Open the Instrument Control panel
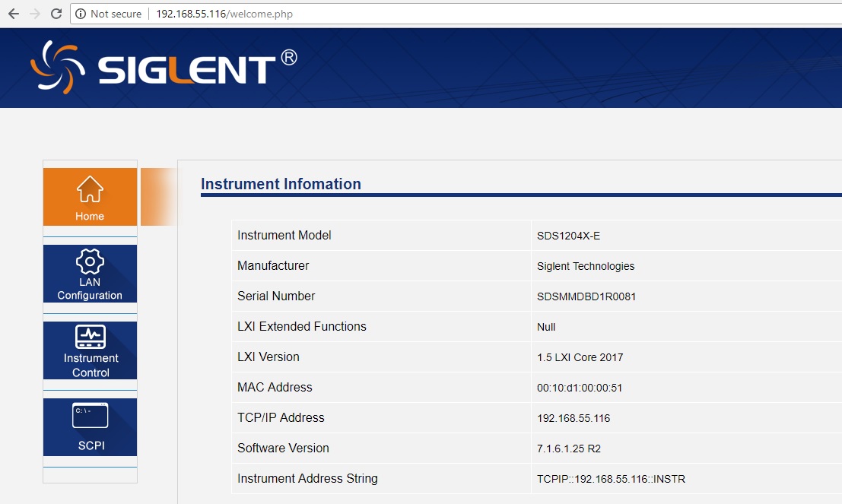This screenshot has width=842, height=504. coord(90,350)
